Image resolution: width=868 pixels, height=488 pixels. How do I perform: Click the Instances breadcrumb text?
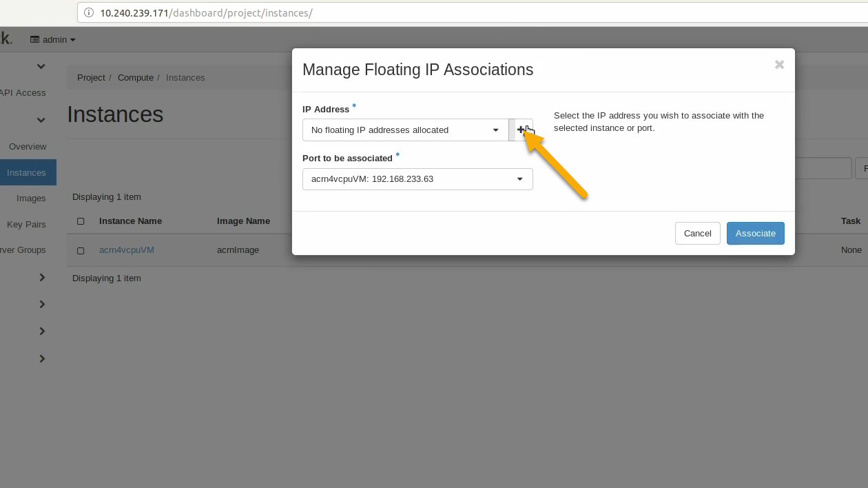(185, 77)
